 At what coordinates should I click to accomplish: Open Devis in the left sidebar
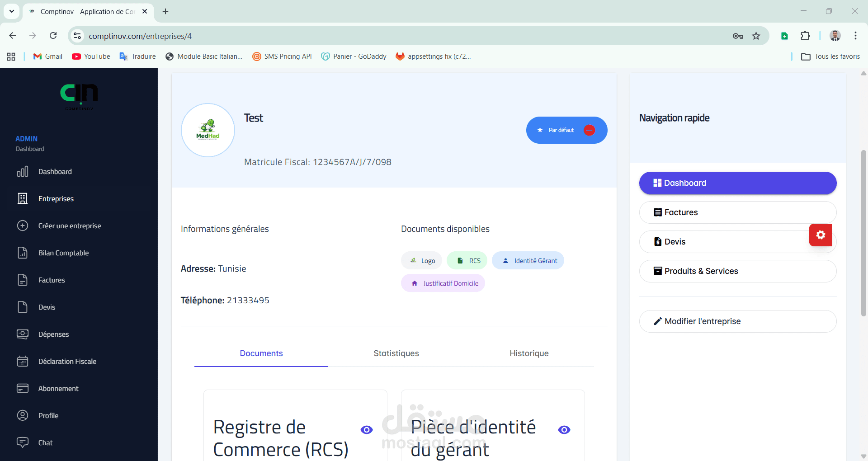point(47,307)
